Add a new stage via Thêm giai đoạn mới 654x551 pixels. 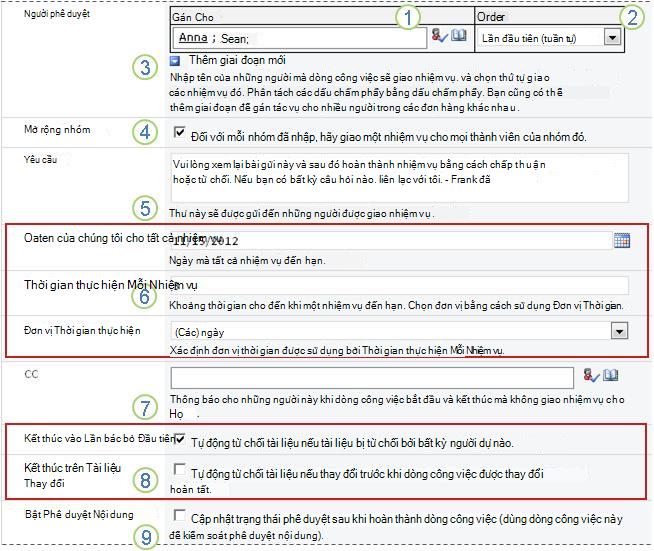pyautogui.click(x=237, y=60)
